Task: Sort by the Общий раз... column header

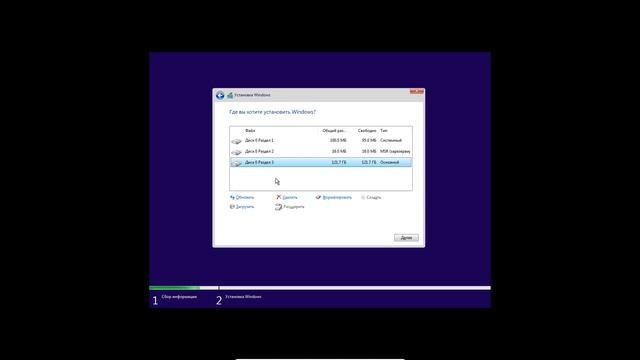Action: pos(334,131)
